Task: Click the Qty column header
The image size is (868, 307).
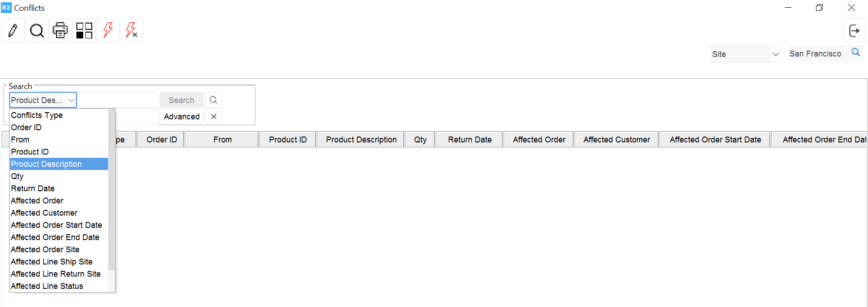Action: [x=420, y=139]
